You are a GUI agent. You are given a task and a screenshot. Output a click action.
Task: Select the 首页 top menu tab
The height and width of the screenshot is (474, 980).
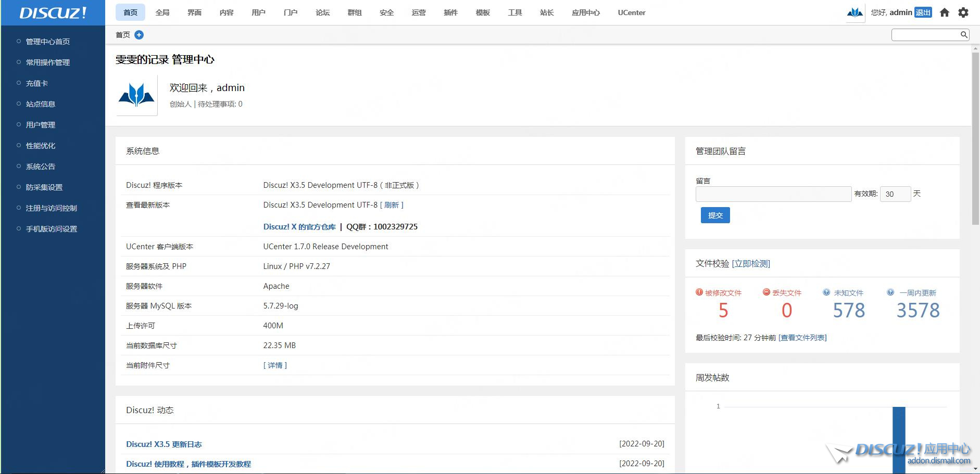[x=131, y=12]
